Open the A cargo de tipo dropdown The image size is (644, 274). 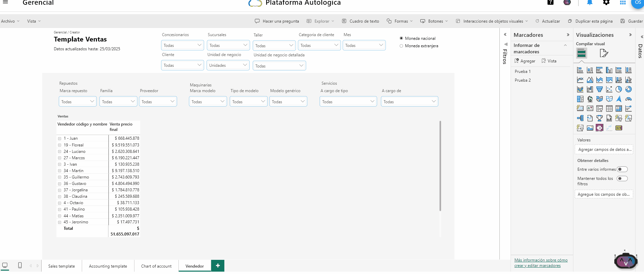[348, 102]
